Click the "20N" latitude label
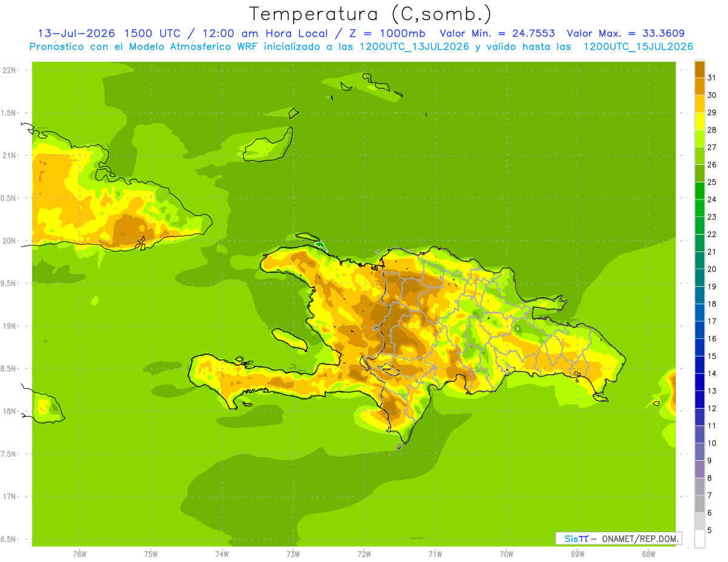 [9, 241]
